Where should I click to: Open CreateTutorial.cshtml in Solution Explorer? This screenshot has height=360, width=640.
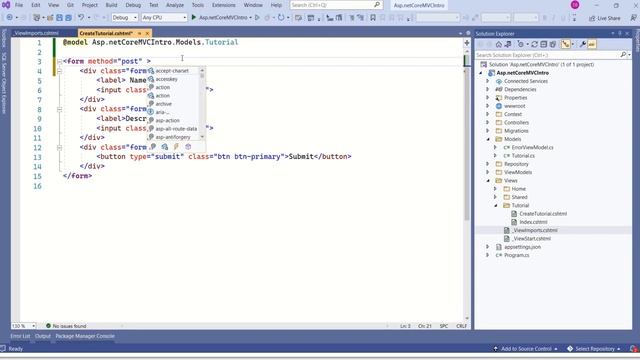tap(543, 213)
